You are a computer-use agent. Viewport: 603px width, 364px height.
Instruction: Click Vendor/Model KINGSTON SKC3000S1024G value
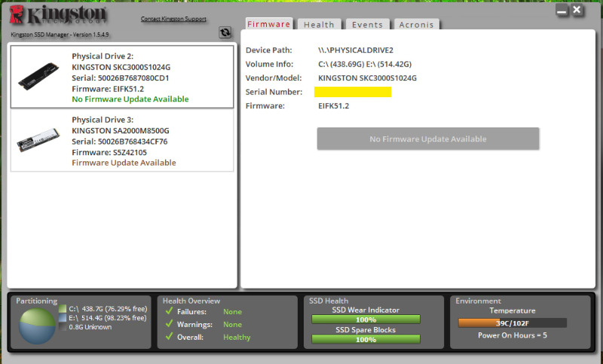click(367, 78)
